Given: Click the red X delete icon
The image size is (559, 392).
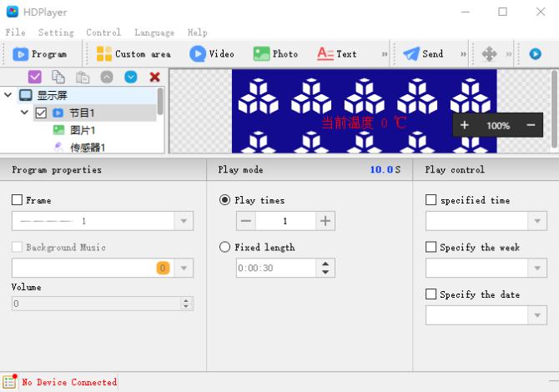Looking at the screenshot, I should 154,77.
